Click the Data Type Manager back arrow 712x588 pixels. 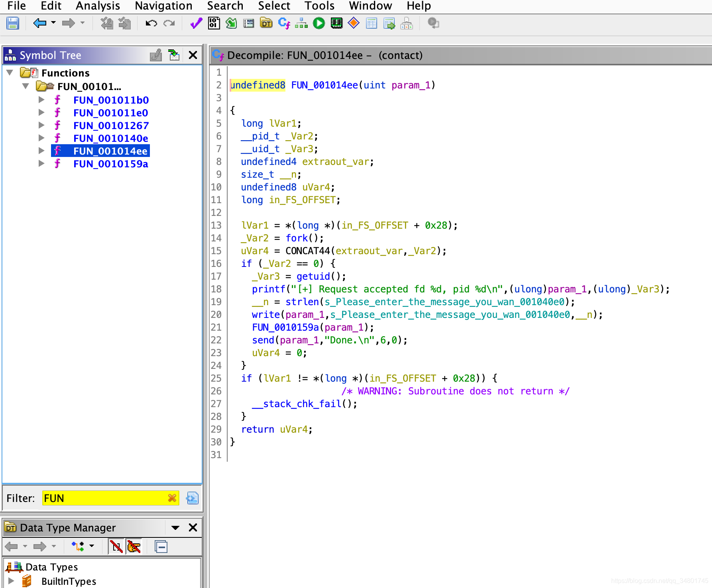12,546
